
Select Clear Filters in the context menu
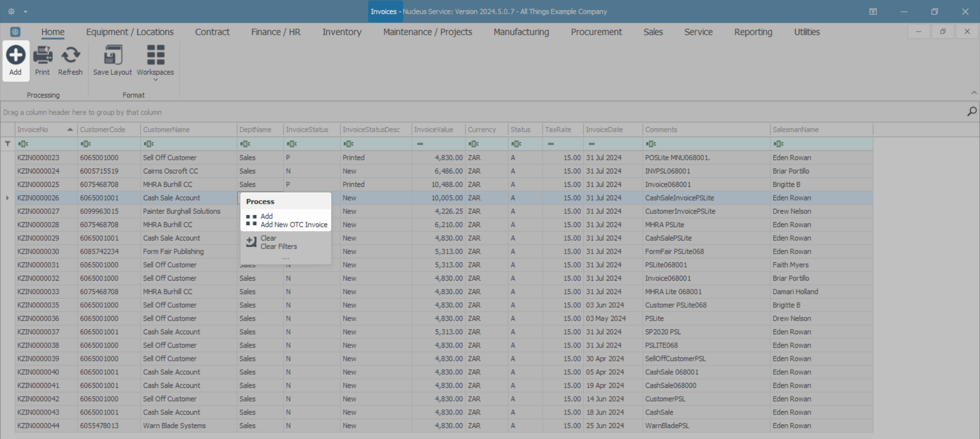click(x=279, y=246)
